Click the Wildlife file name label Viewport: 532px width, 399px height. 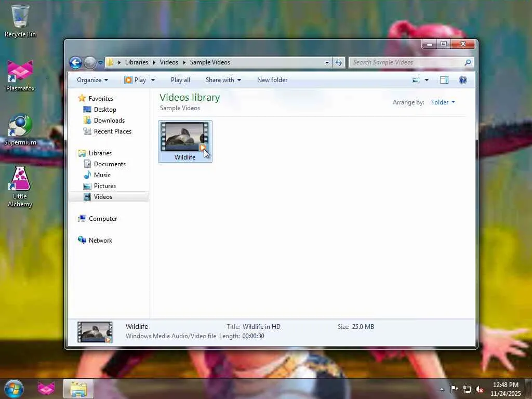click(x=185, y=157)
